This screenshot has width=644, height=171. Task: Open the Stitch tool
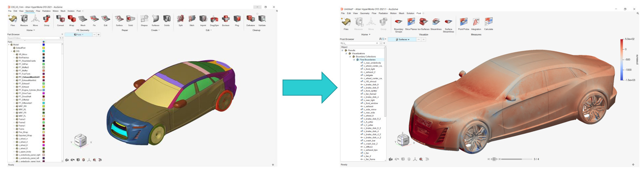click(192, 19)
